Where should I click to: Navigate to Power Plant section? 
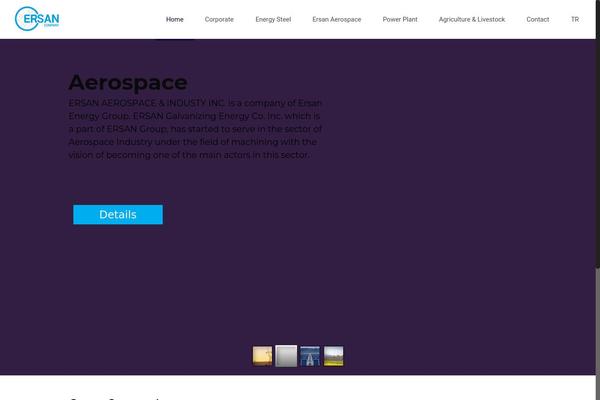pos(400,20)
